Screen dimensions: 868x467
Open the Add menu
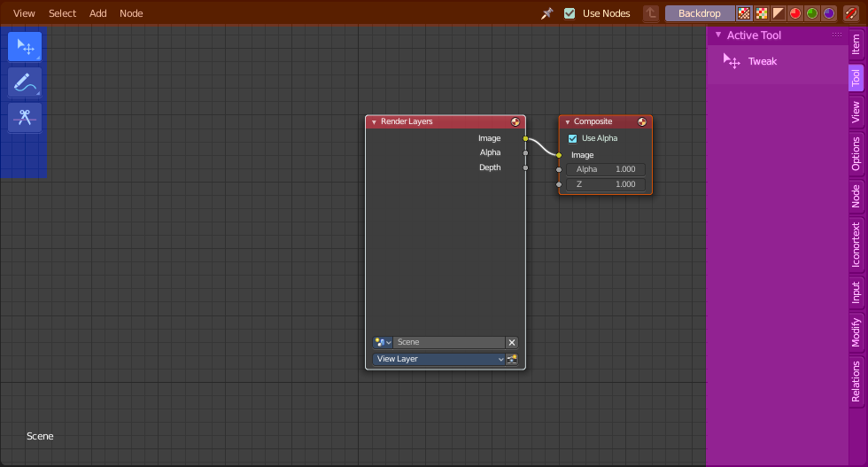click(98, 13)
